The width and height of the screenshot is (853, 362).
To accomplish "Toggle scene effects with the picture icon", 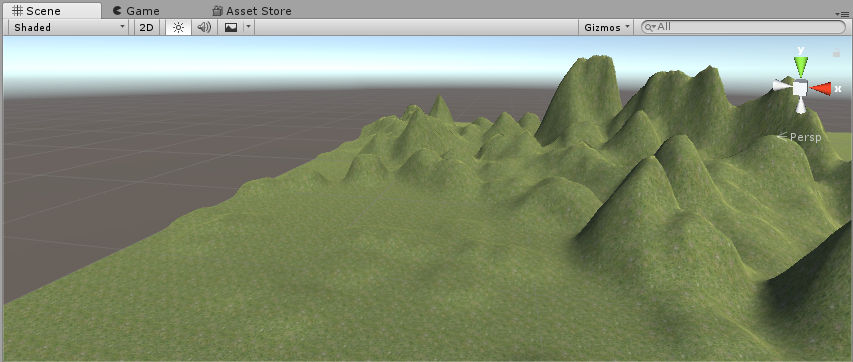I will [231, 27].
